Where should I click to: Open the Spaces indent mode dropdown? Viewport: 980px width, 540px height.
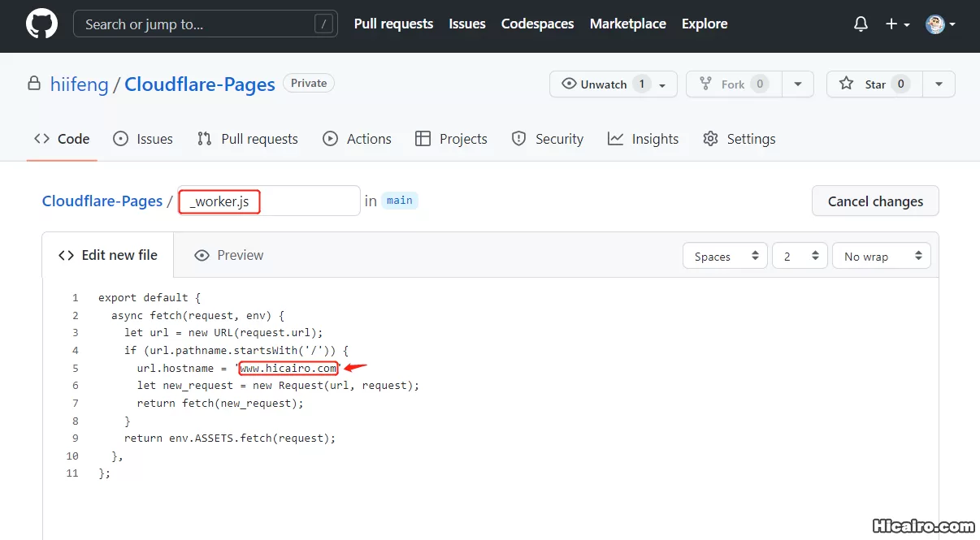(x=724, y=255)
